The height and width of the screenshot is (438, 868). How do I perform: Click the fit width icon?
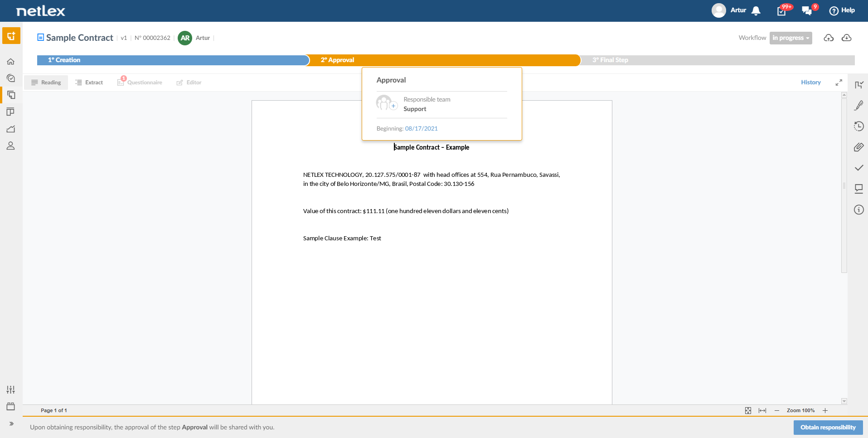[x=762, y=410]
